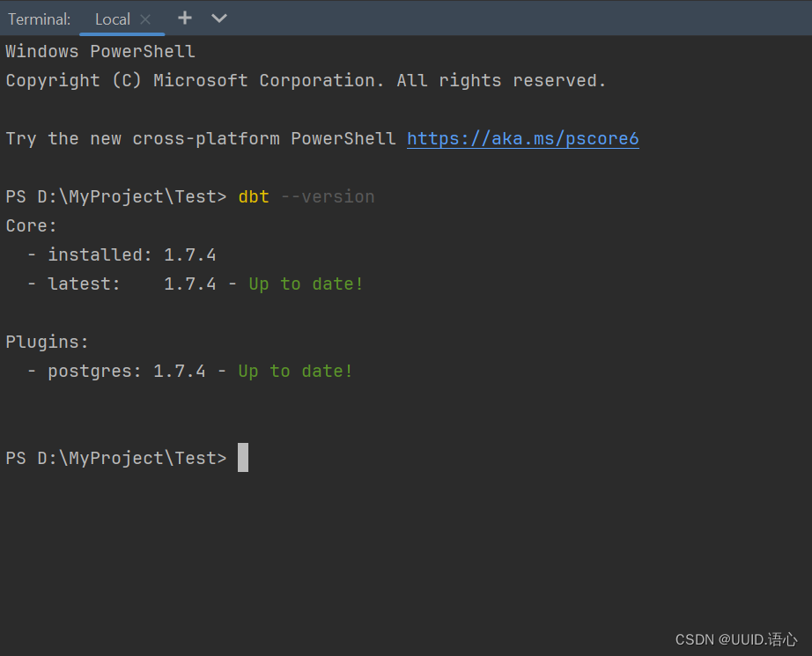This screenshot has width=812, height=656.
Task: Open terminal options dropdown chevron
Action: (x=219, y=18)
